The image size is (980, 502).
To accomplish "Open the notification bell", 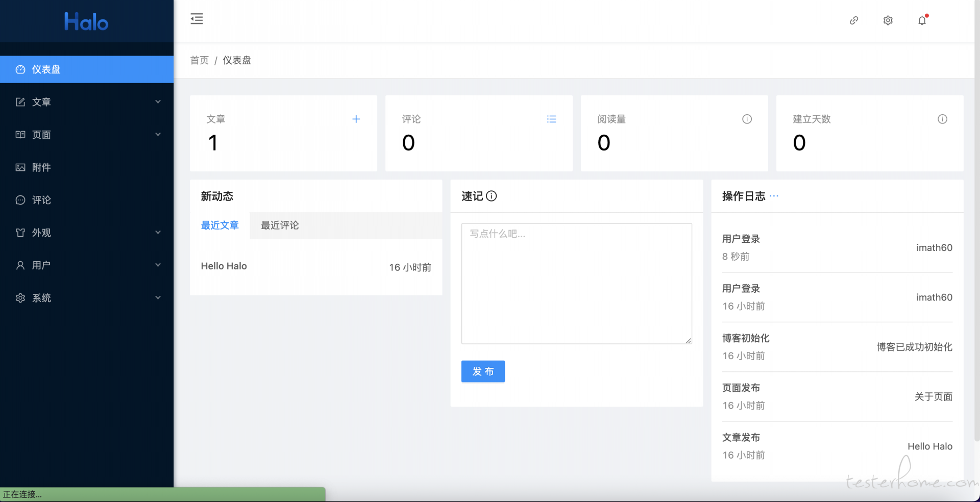I will [922, 20].
